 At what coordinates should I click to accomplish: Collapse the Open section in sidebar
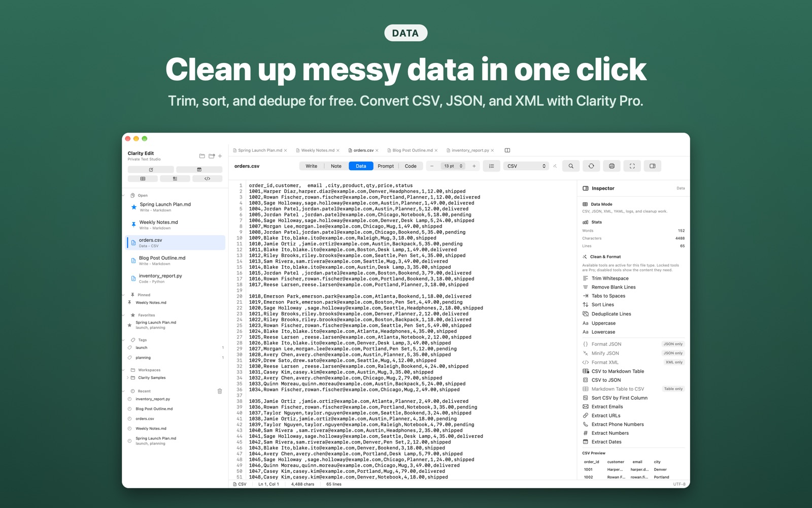123,196
